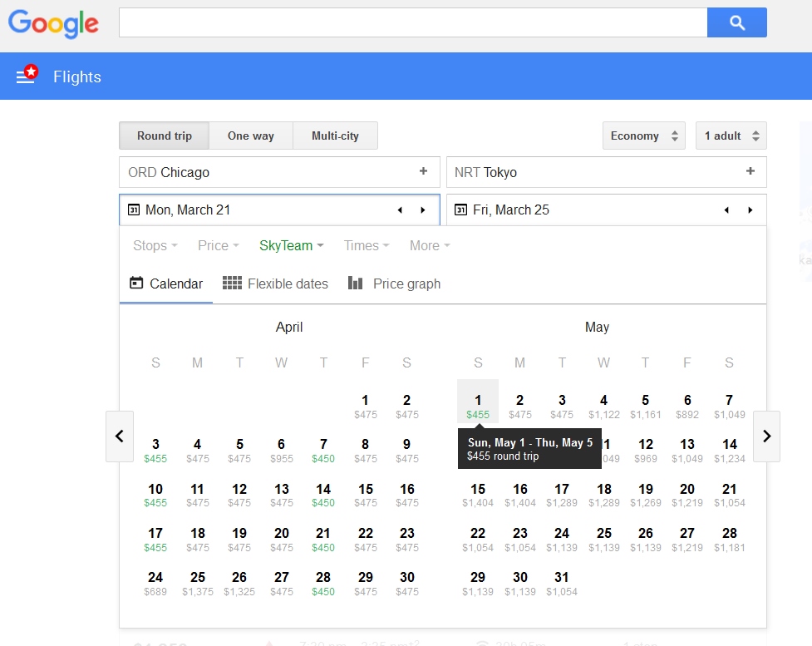This screenshot has height=646, width=812.
Task: Click plus icon next to ORD Chicago
Action: [423, 171]
